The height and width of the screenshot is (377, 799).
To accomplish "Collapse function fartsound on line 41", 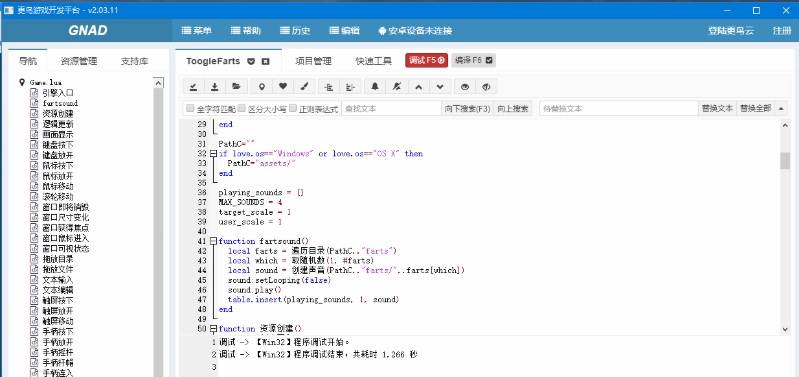I will pos(213,241).
